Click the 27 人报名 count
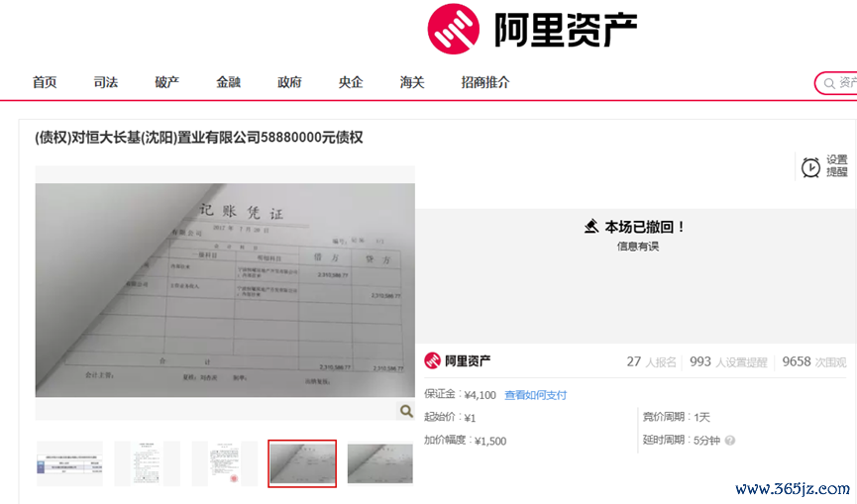Image resolution: width=857 pixels, height=504 pixels. tap(652, 362)
